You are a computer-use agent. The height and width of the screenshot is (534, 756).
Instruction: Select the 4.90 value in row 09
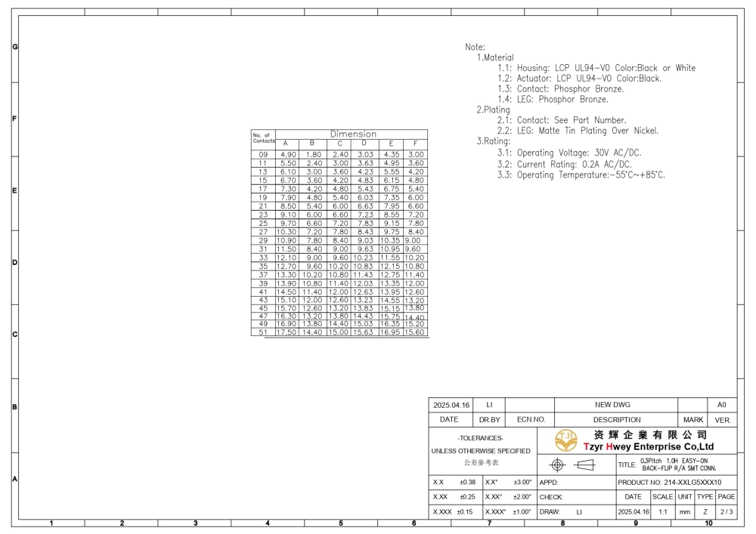click(x=288, y=154)
